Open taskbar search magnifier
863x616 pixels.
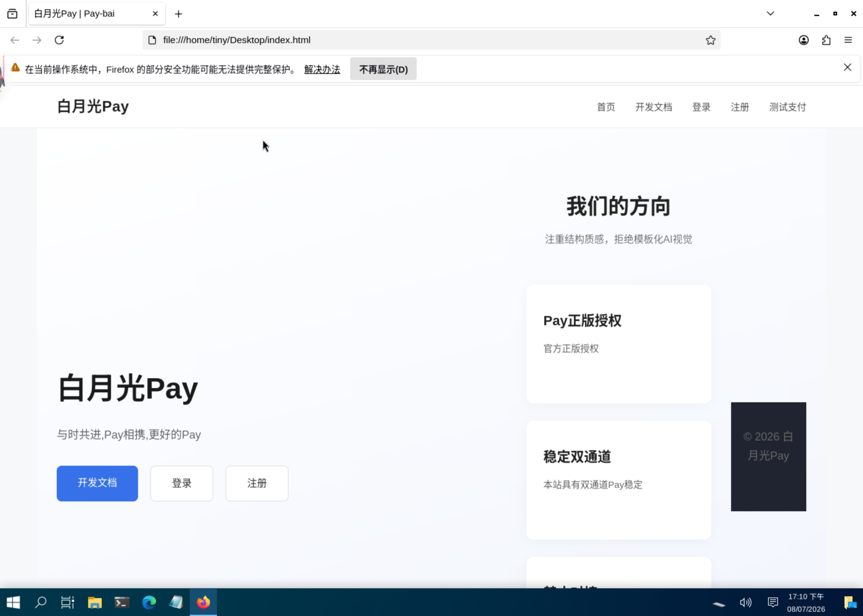click(41, 602)
